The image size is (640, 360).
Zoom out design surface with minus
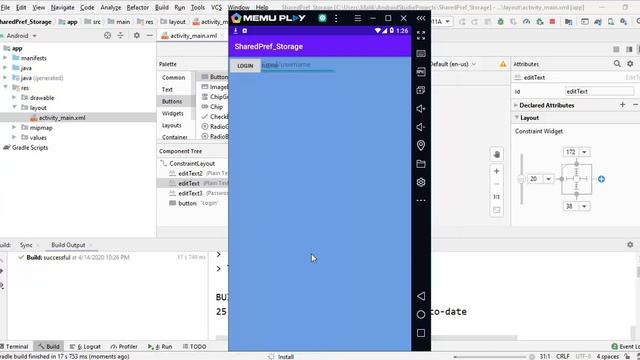click(x=496, y=184)
